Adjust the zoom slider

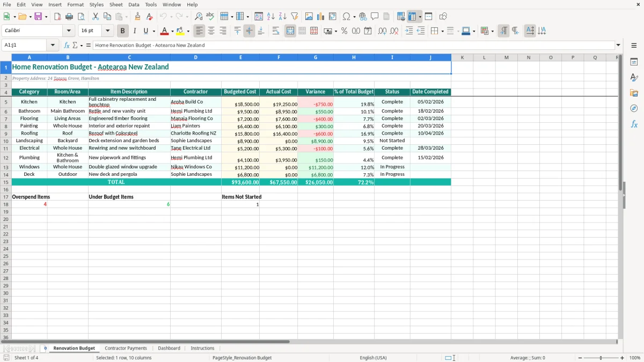601,358
